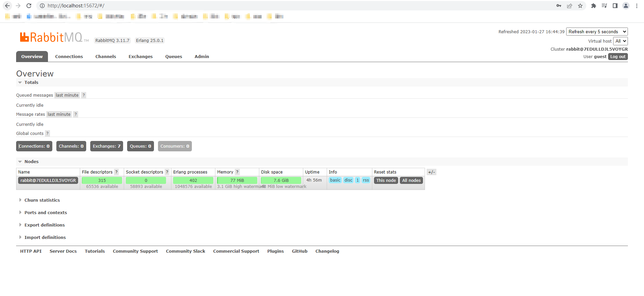
Task: Open Exchanges: 7 count button
Action: [x=107, y=146]
